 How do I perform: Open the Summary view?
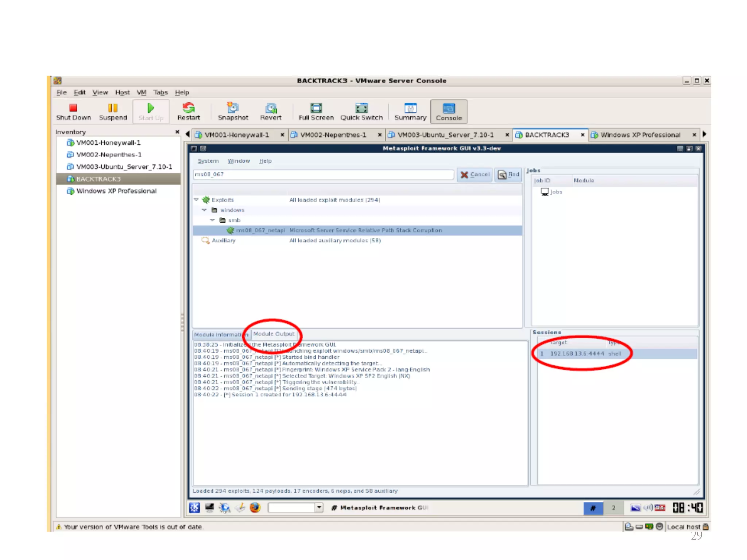point(410,111)
